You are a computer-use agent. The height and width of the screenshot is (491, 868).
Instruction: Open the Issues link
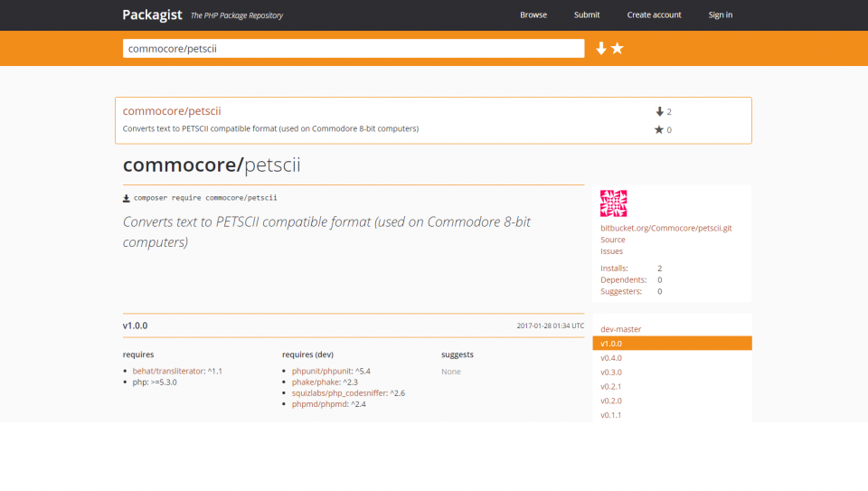(x=612, y=251)
